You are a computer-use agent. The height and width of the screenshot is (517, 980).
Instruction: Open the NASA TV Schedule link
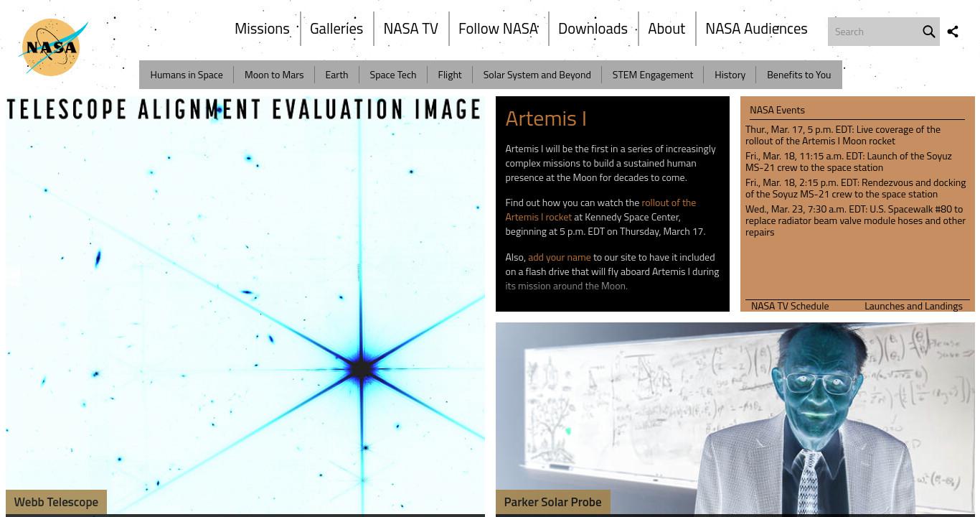point(790,306)
